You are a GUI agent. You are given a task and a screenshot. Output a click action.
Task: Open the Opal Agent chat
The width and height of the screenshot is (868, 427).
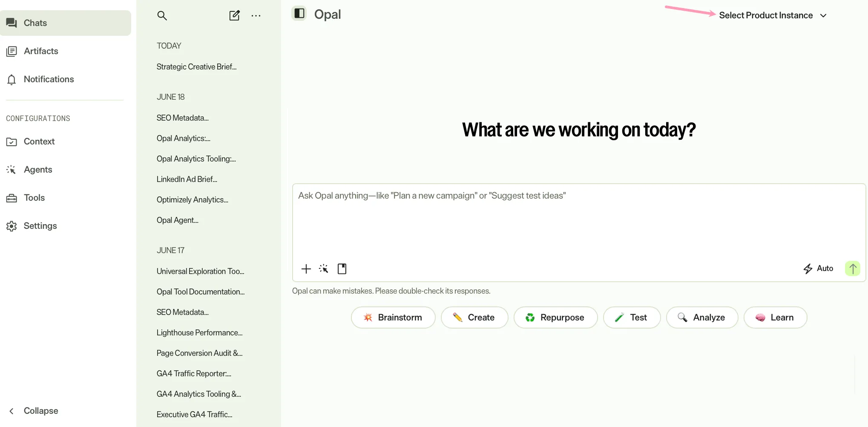[x=178, y=220]
